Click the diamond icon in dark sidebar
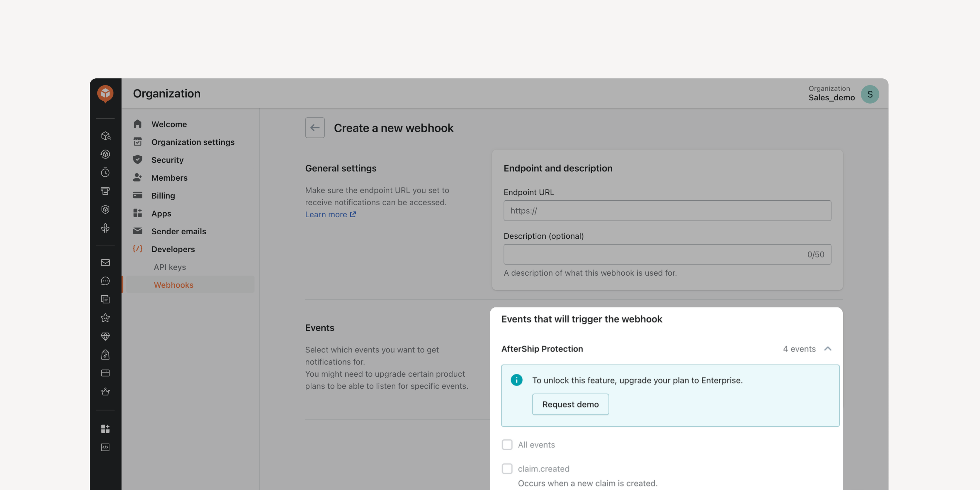The height and width of the screenshot is (490, 980). tap(106, 336)
